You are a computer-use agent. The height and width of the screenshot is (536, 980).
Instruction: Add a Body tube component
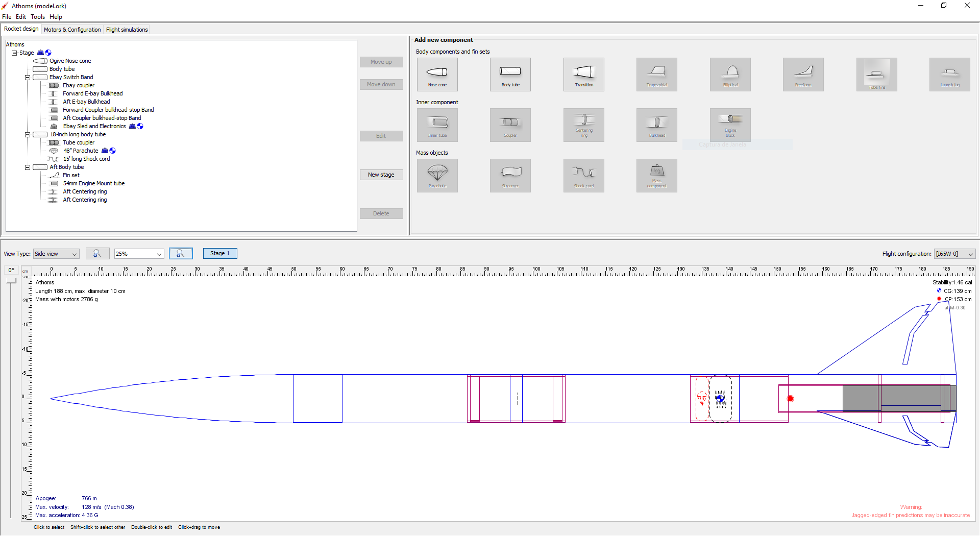pos(510,75)
